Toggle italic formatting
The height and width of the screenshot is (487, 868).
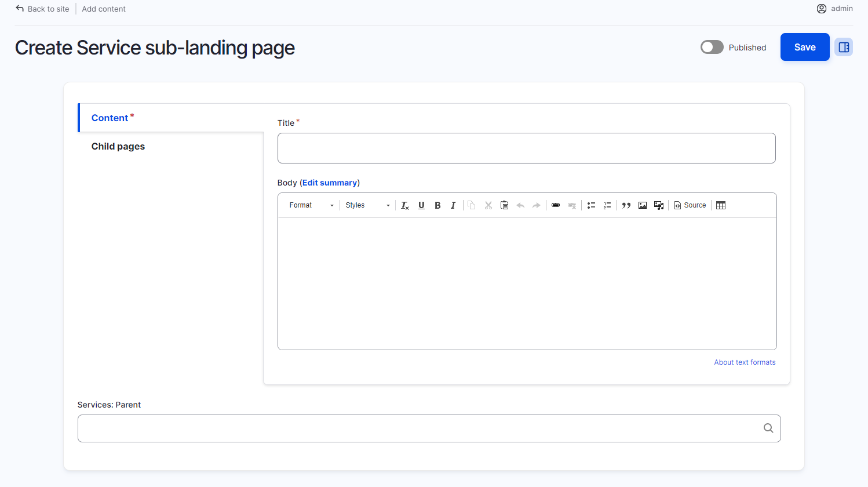click(453, 205)
